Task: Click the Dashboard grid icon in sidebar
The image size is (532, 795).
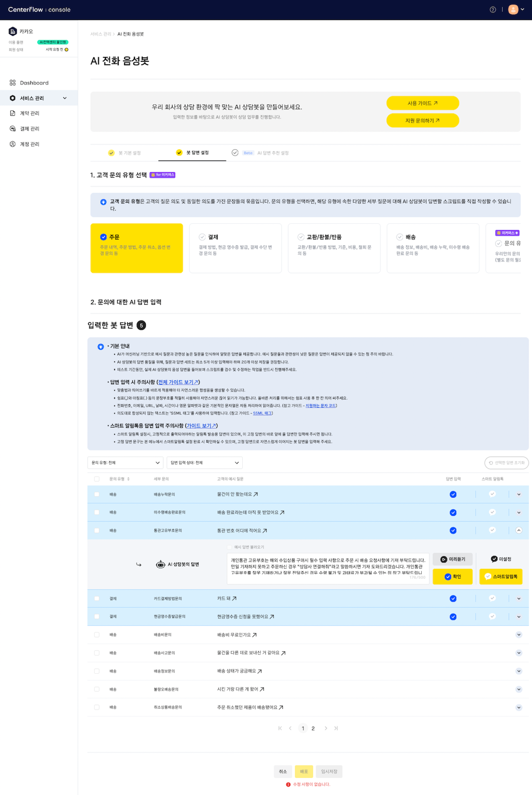Action: 13,82
